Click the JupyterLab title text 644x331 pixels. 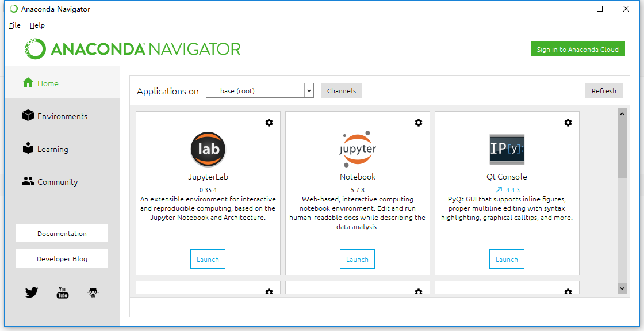tap(208, 177)
